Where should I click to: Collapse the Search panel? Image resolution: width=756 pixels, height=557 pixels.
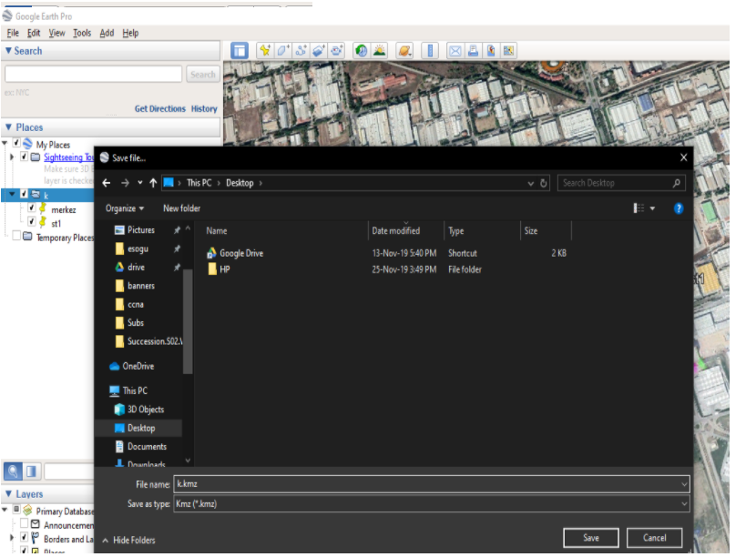tap(8, 51)
